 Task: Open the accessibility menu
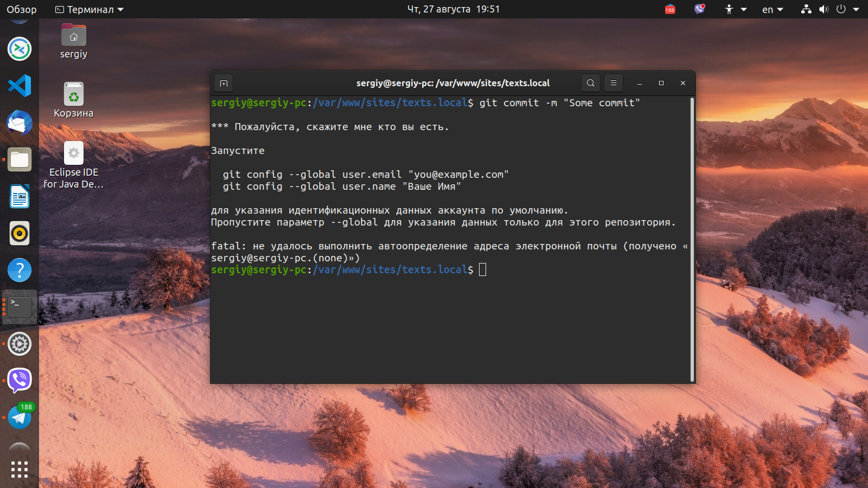736,9
